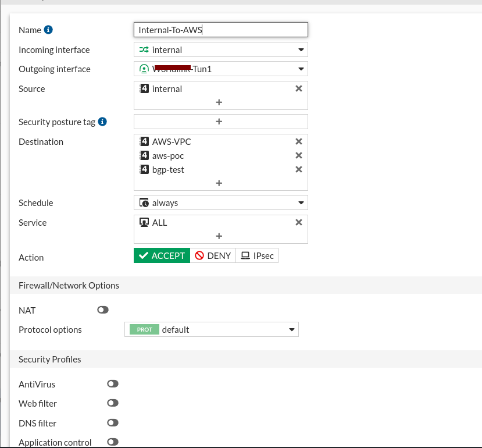The height and width of the screenshot is (448, 482).
Task: Remove the AWS-VPC destination entry
Action: point(298,141)
